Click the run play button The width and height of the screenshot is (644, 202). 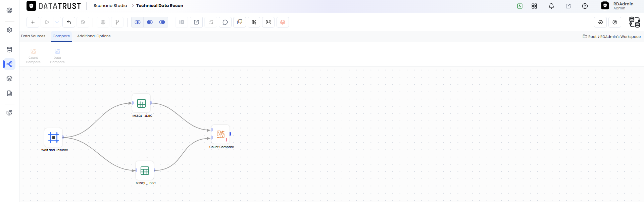tap(47, 22)
